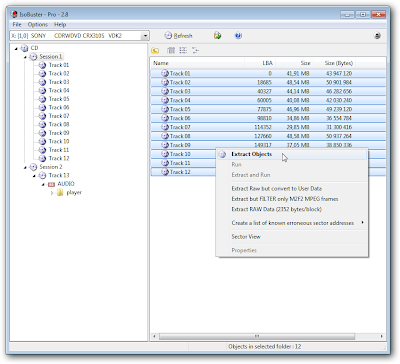Image resolution: width=400 pixels, height=364 pixels.
Task: Open the File menu
Action: click(17, 24)
